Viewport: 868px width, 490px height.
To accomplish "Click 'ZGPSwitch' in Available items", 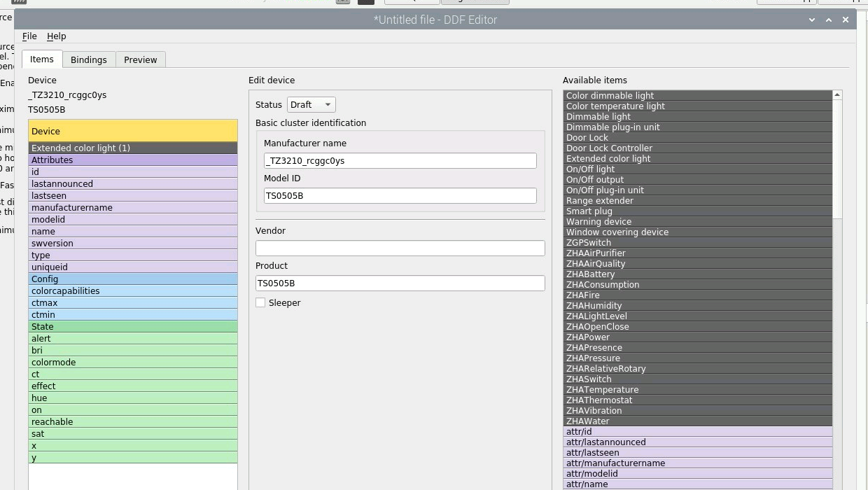I will coord(698,243).
